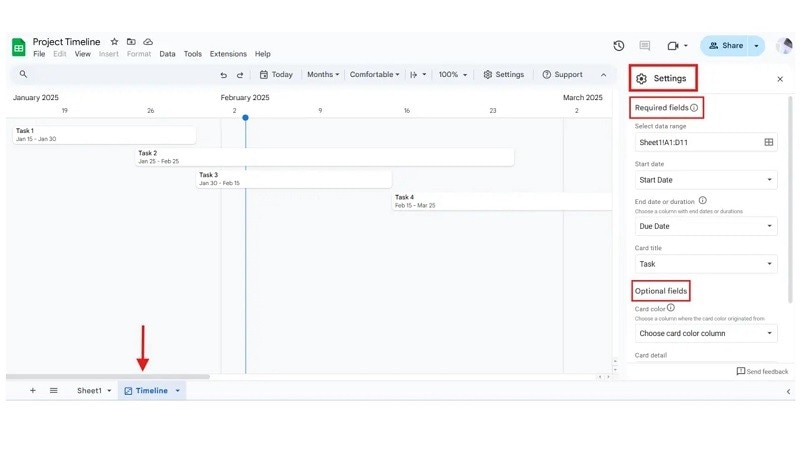
Task: Click the January 2025 month header
Action: [x=36, y=97]
